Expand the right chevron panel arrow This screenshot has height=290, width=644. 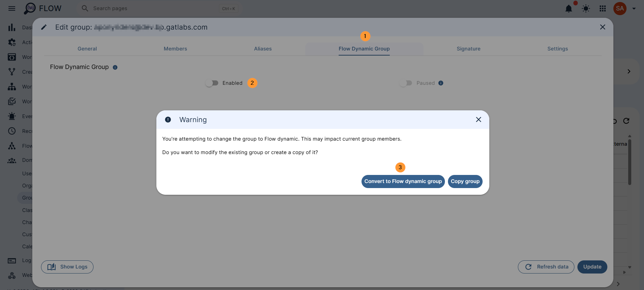(x=629, y=71)
